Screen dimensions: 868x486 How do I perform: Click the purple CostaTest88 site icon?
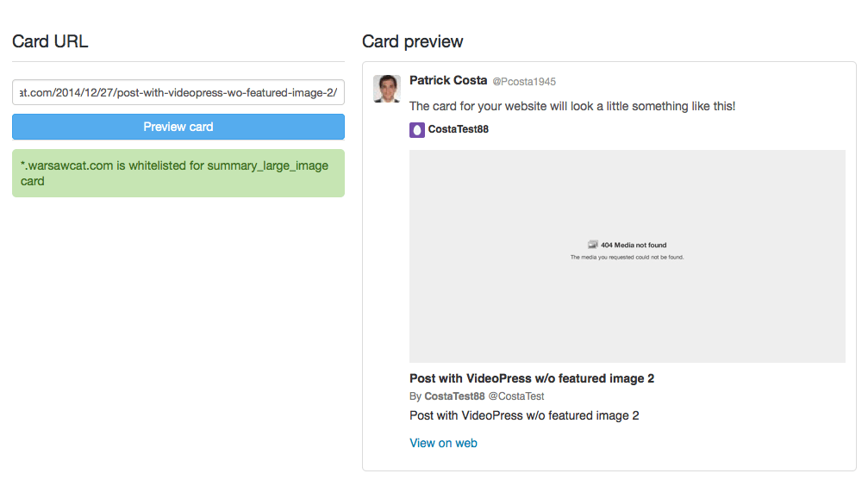click(417, 129)
